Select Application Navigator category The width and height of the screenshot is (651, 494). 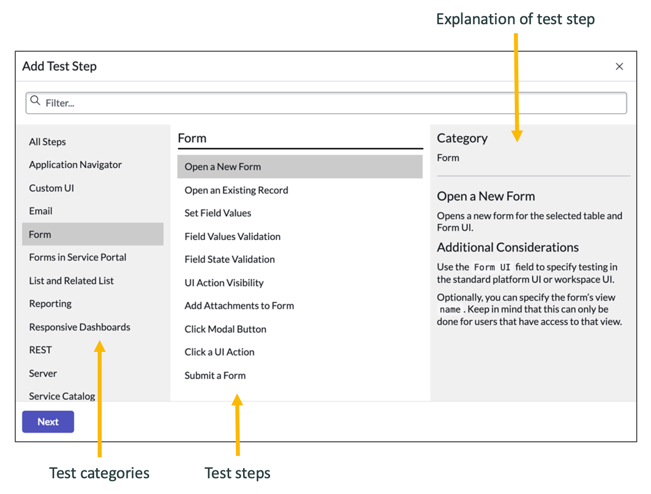75,165
